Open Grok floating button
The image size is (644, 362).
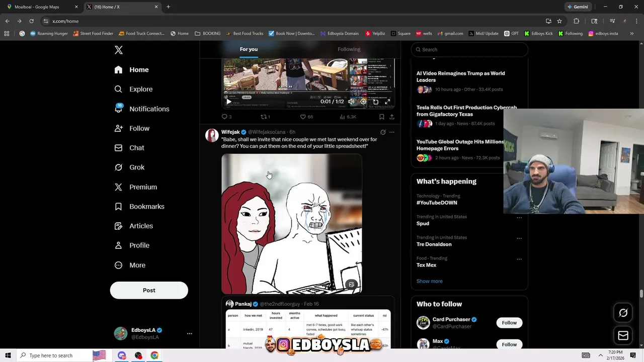623,313
